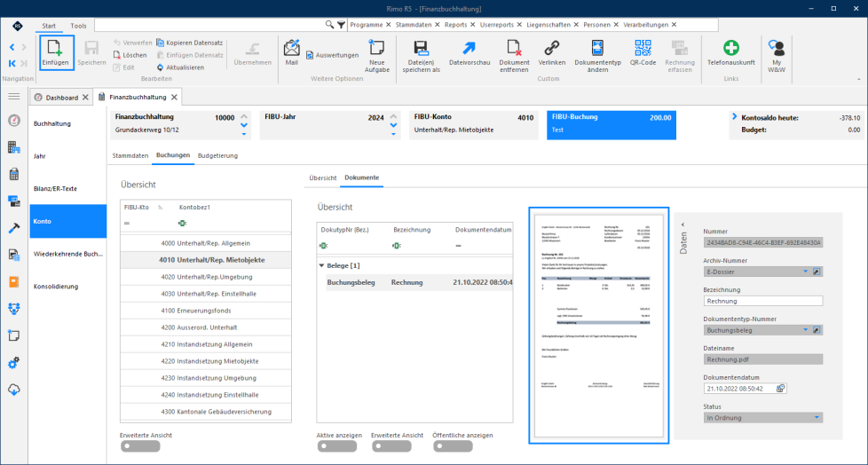Click the cloud download sidebar icon
Screen dimensions: 868x465
coord(14,390)
